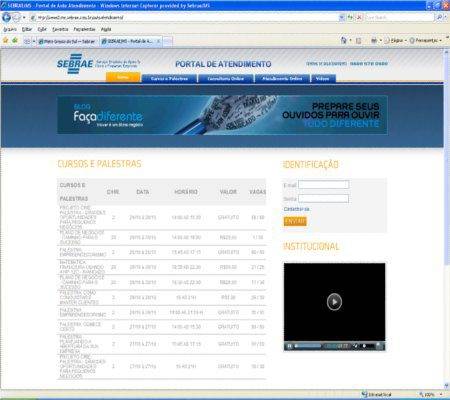Open the Ferramentas dropdown in command bar
This screenshot has width=450, height=400.
(426, 41)
